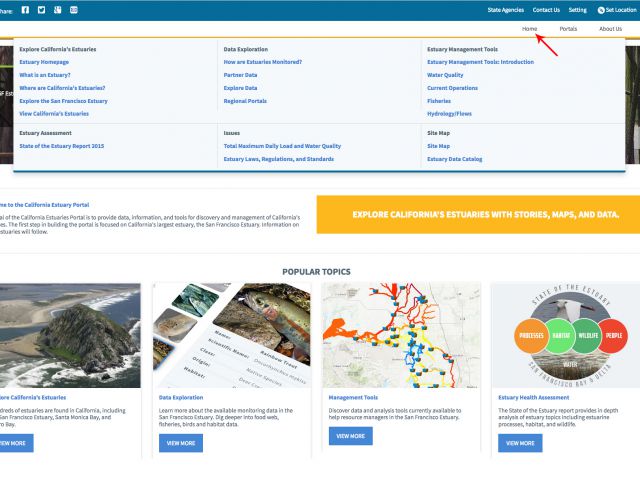This screenshot has height=480, width=640.
Task: Click the Popular Topics section heading
Action: pyautogui.click(x=316, y=272)
